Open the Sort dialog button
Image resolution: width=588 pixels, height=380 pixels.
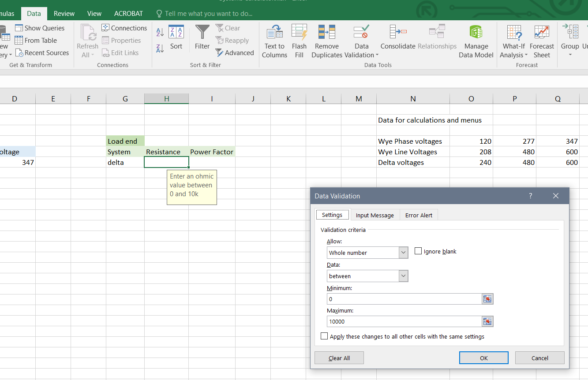coord(176,37)
